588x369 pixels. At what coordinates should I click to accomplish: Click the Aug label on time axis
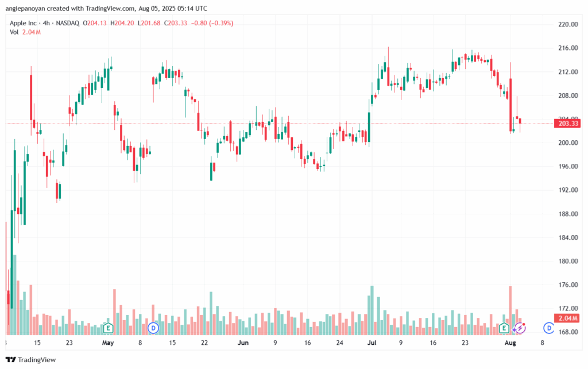(x=510, y=343)
